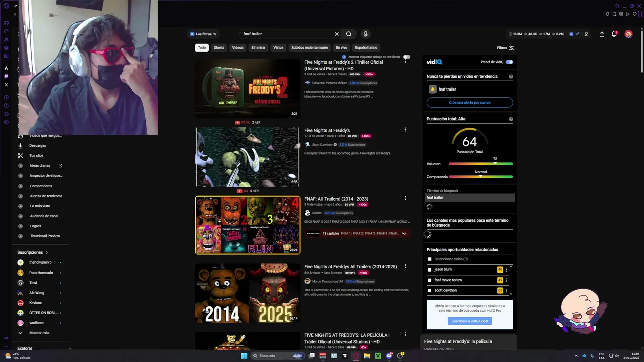644x362 pixels.
Task: Open options for 'FNAF: All Trailers! (2014 - 2023)'
Action: tap(405, 198)
